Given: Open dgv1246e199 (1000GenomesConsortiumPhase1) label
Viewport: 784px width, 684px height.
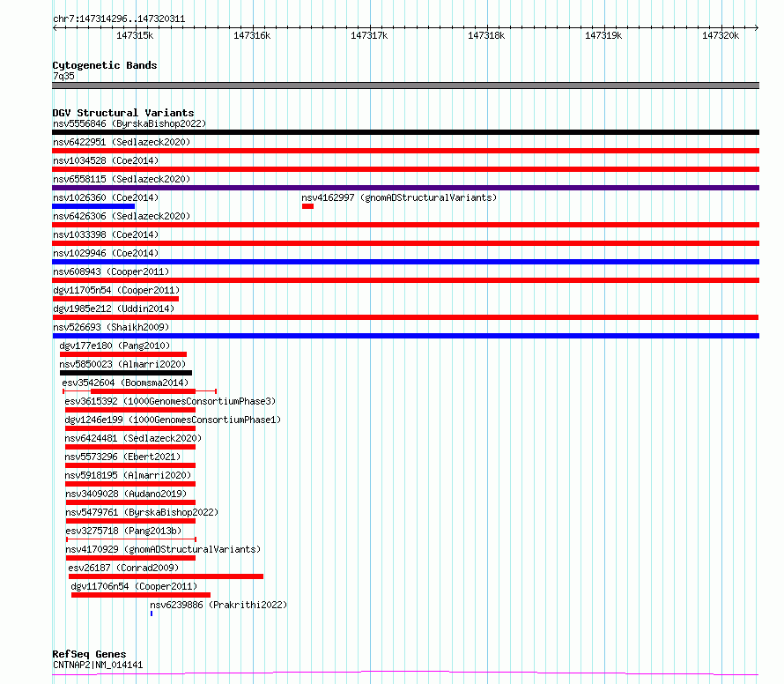Looking at the screenshot, I should tap(173, 420).
